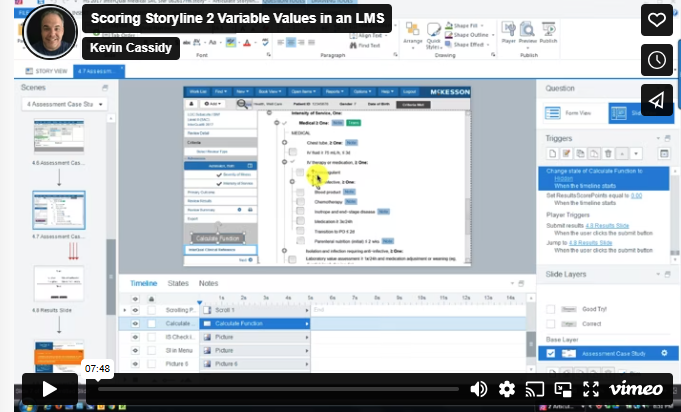Like the video with heart icon

click(x=656, y=20)
